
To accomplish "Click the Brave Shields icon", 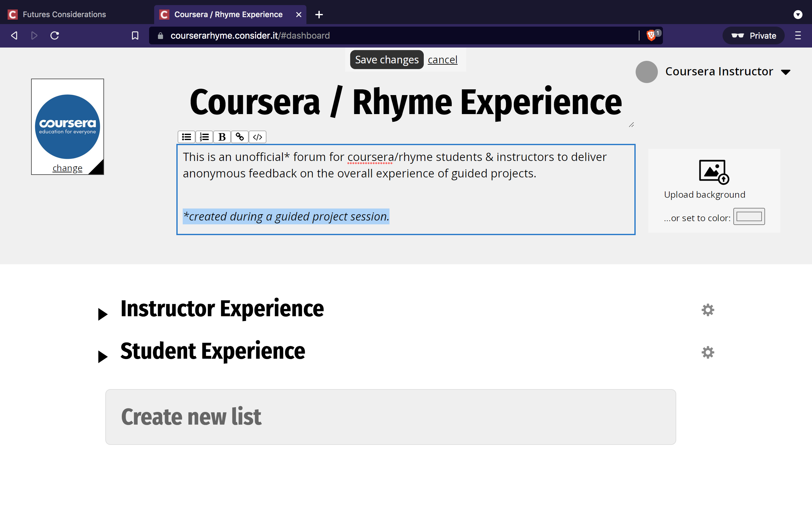I will 651,35.
